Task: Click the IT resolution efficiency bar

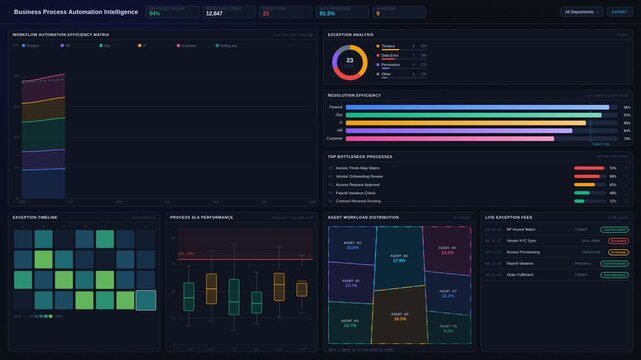Action: click(x=466, y=123)
